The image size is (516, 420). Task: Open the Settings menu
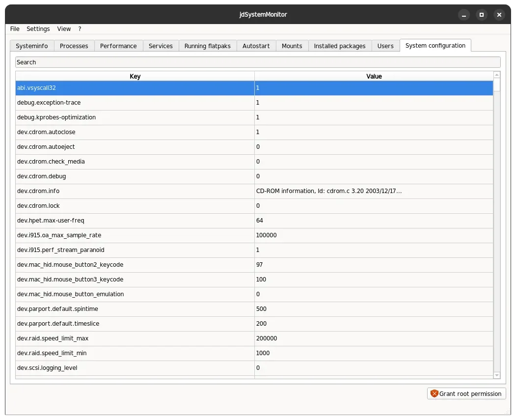coord(38,29)
